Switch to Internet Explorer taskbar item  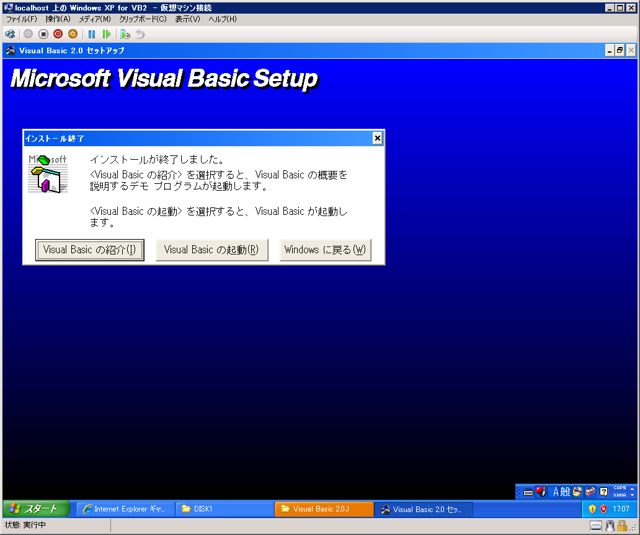(x=126, y=509)
